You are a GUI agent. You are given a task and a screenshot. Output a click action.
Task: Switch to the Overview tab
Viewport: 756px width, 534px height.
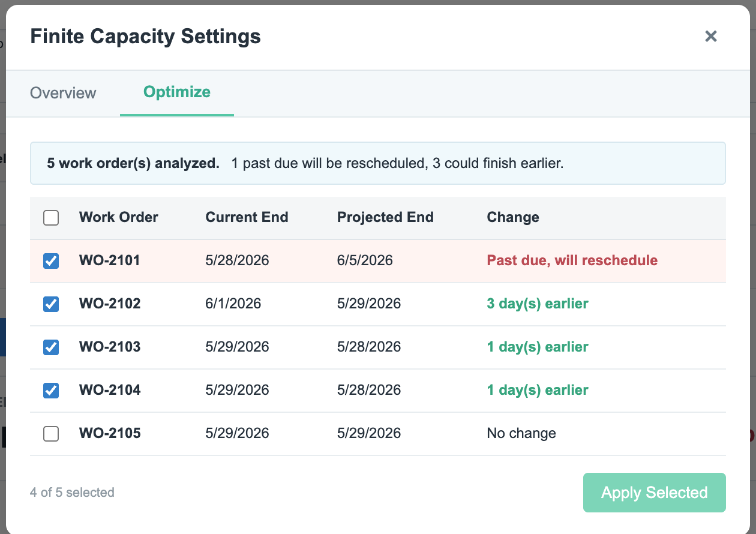(x=63, y=93)
